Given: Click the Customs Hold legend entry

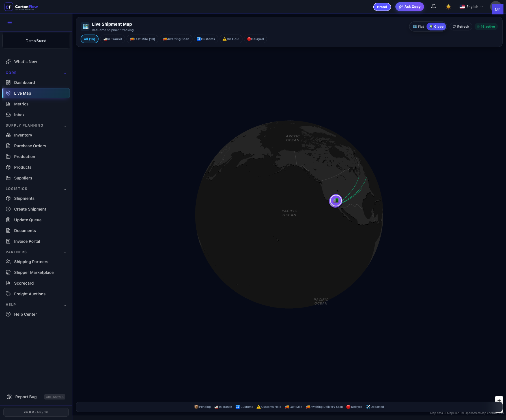Looking at the screenshot, I should click(269, 407).
